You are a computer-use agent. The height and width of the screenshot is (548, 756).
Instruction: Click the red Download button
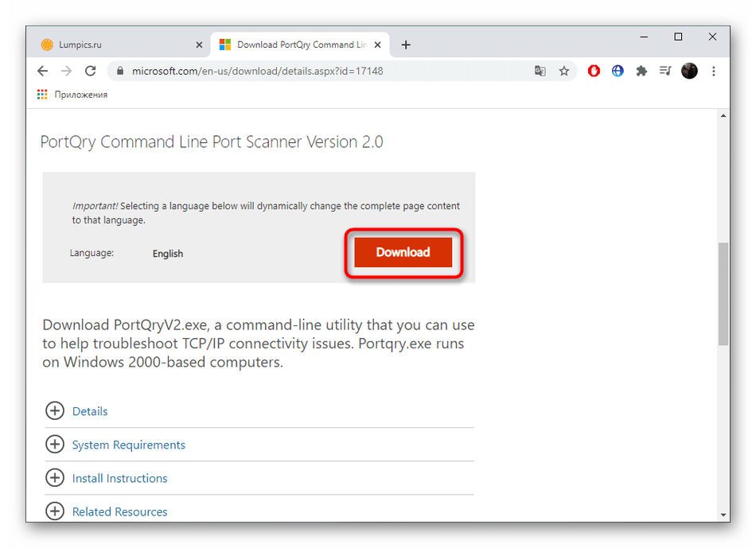click(403, 252)
